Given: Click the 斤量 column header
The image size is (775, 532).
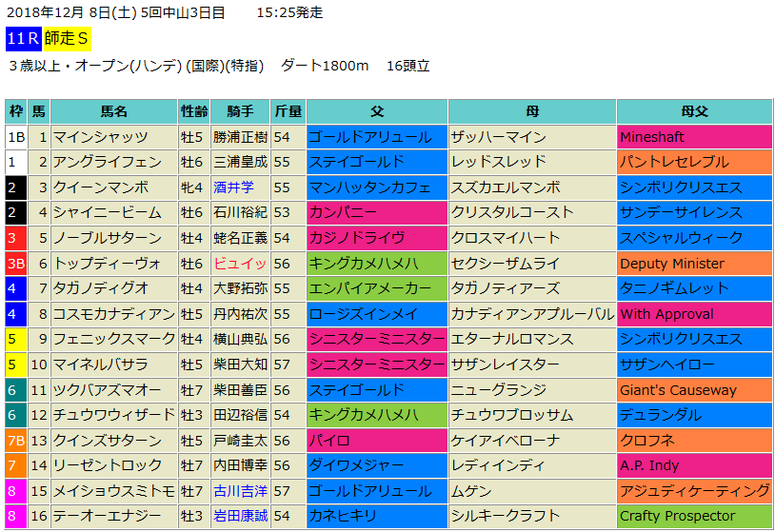Looking at the screenshot, I should [x=288, y=111].
